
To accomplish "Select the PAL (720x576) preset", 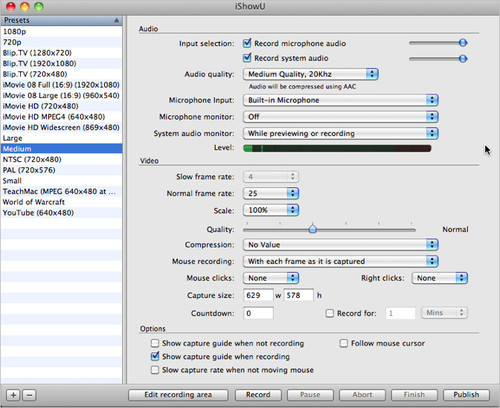I will [61, 170].
